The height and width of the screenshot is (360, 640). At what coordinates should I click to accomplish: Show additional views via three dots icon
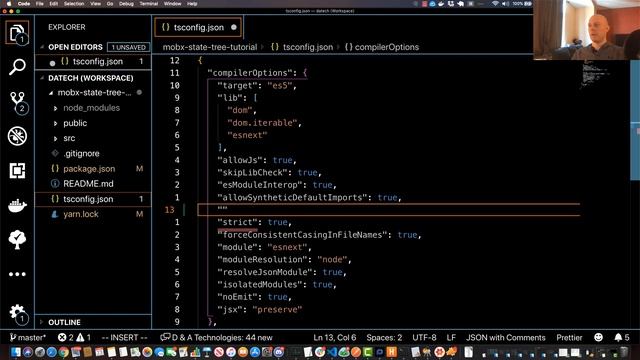(17, 274)
